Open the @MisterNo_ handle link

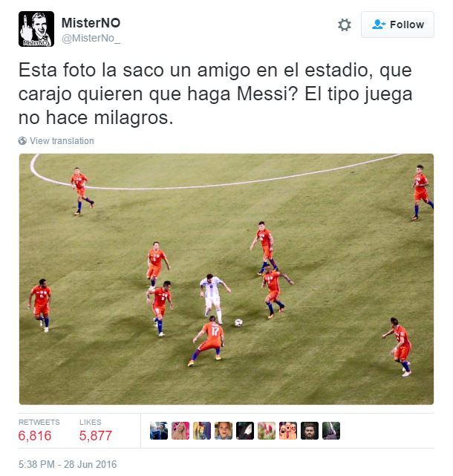coord(91,39)
